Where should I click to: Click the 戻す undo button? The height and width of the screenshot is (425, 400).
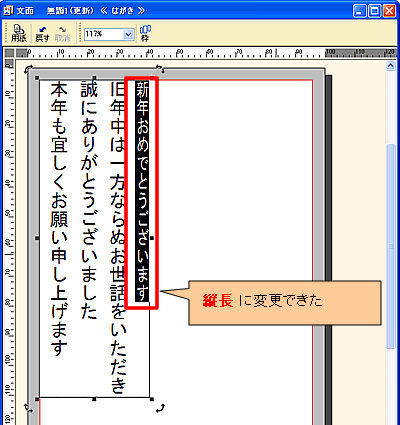click(x=42, y=34)
